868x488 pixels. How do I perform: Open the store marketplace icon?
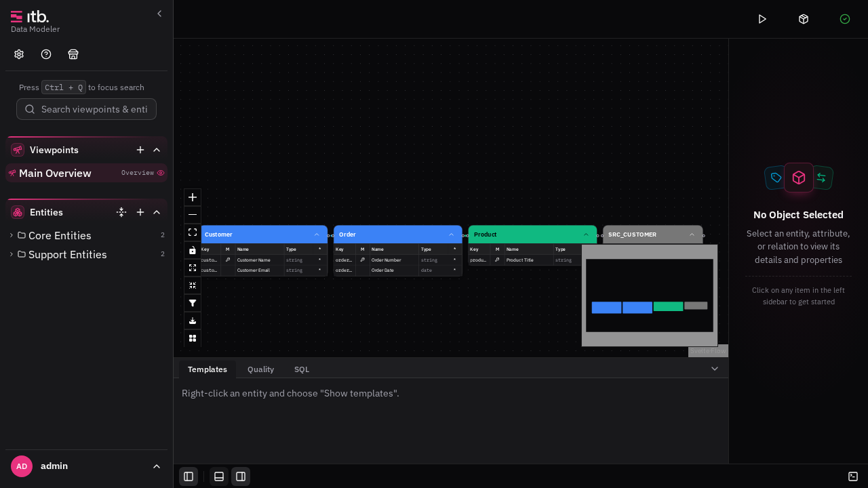pos(73,54)
